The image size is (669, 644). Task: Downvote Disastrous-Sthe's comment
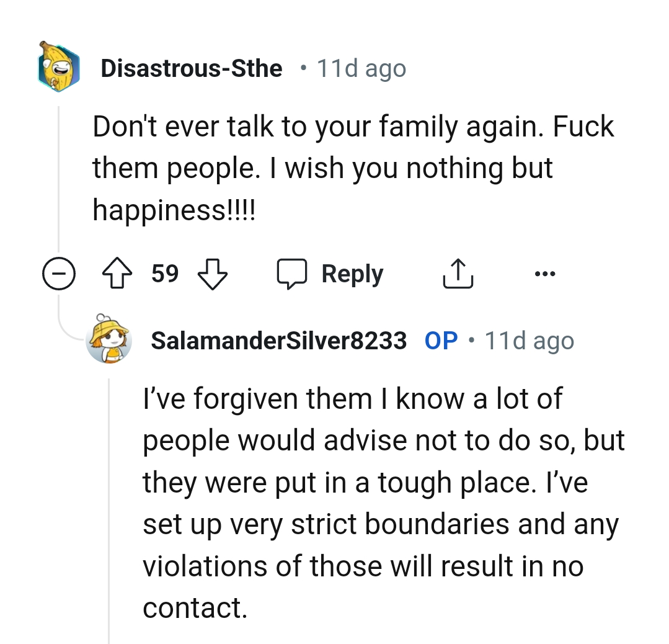click(212, 273)
